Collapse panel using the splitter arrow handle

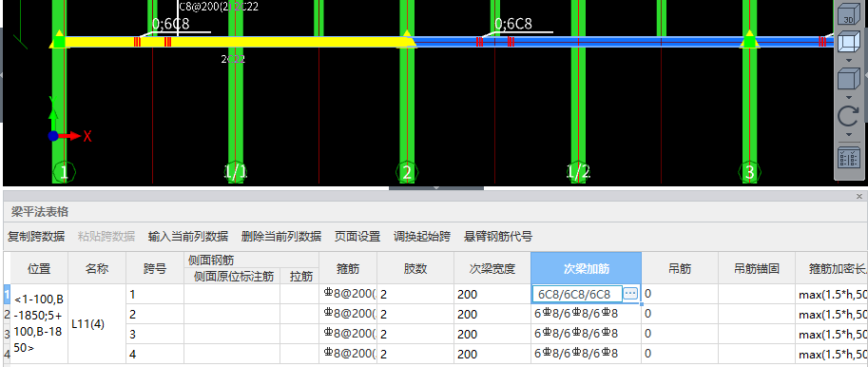pos(436,187)
